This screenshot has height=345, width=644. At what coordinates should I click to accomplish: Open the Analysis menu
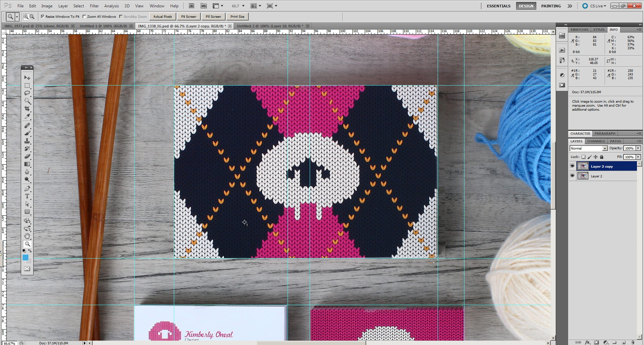click(x=111, y=6)
